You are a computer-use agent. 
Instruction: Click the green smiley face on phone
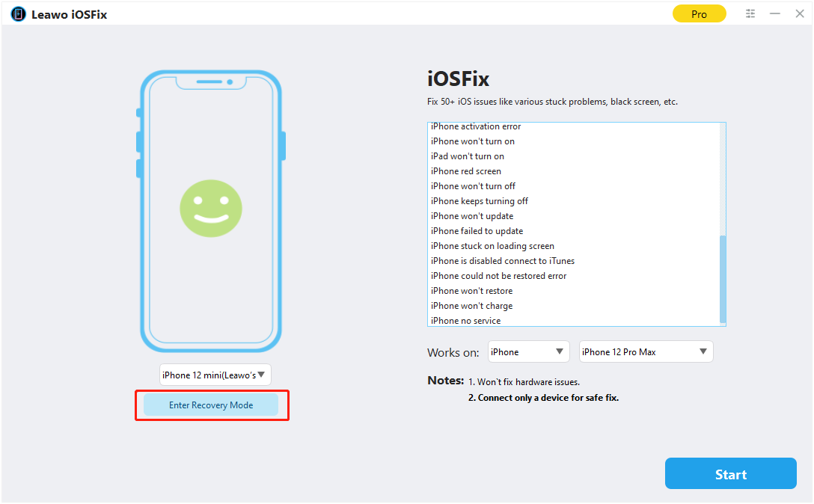211,209
